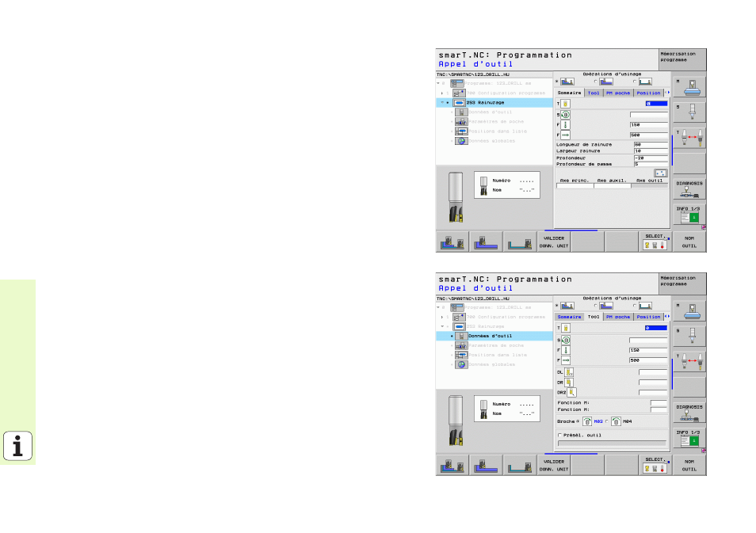Viewport: 756px width, 533px height.
Task: Click the SELECT. soft key in the Sommaire screen
Action: (655, 242)
